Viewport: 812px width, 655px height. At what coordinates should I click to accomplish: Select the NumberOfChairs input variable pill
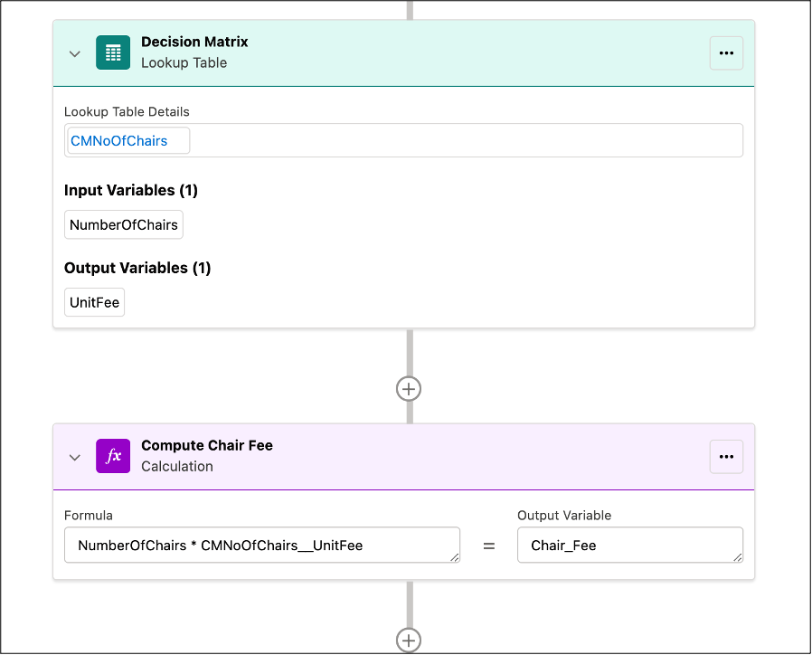pos(124,225)
